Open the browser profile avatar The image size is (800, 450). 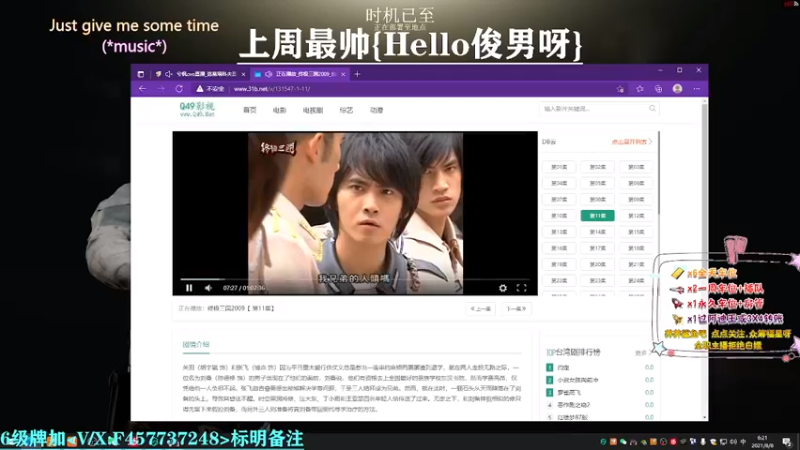coord(678,89)
